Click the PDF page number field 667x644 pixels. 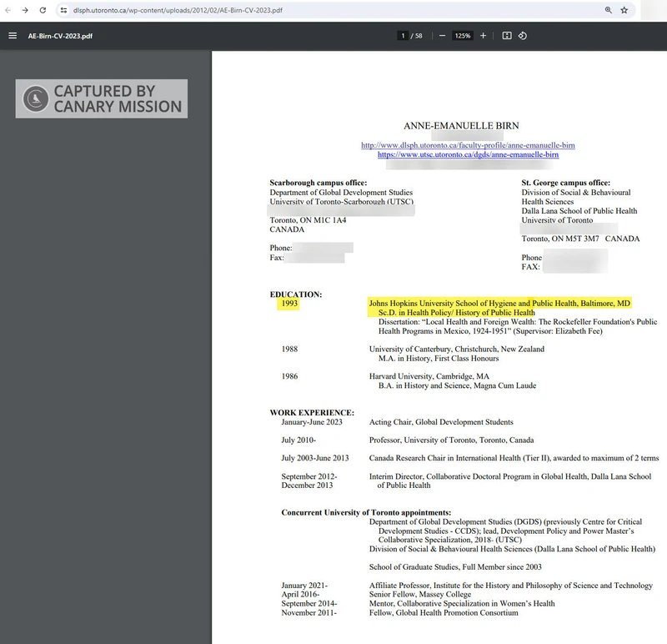[x=404, y=36]
